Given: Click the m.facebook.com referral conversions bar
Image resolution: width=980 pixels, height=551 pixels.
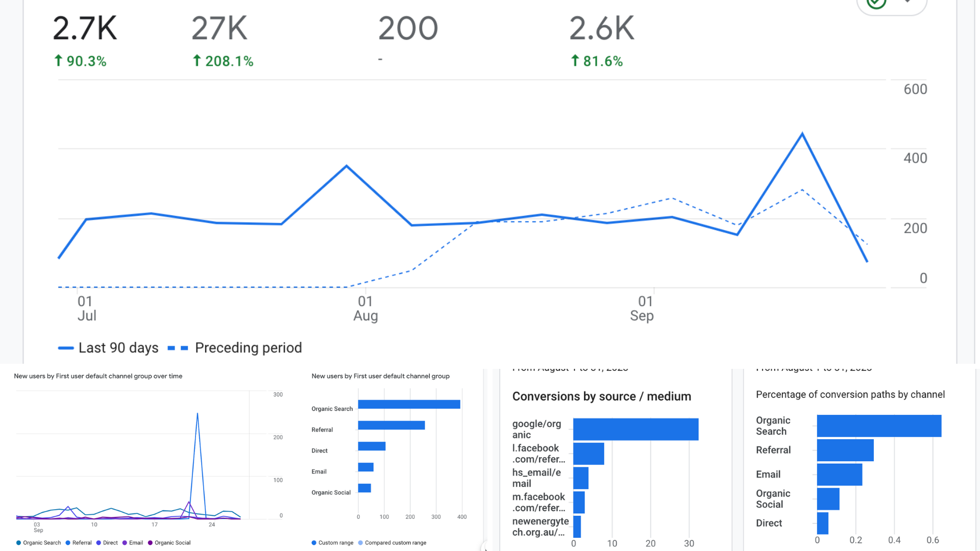Looking at the screenshot, I should pos(579,503).
